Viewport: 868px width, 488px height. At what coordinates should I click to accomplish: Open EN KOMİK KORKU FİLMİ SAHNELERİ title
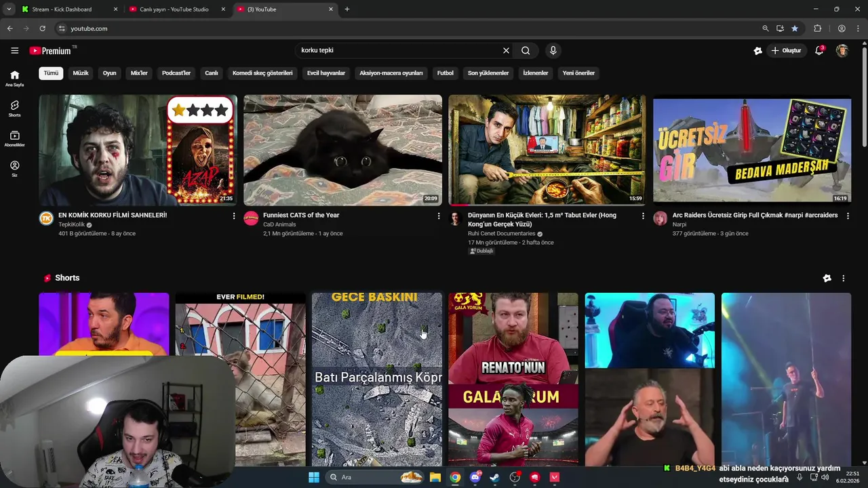113,215
